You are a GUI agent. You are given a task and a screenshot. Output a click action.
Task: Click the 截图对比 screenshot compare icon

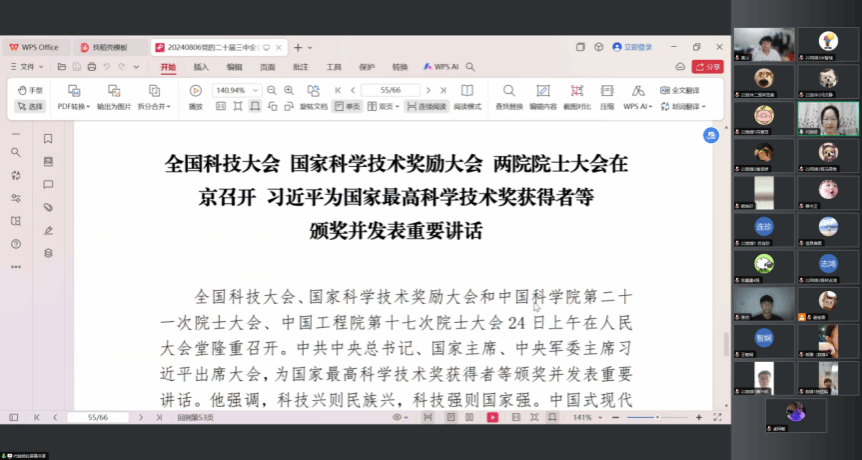577,98
